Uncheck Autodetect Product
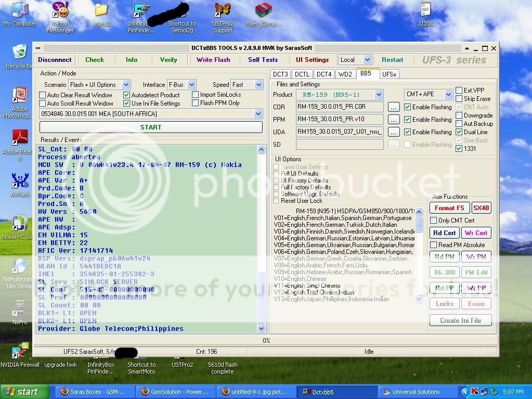Viewport: 532px width, 399px height. [126, 95]
